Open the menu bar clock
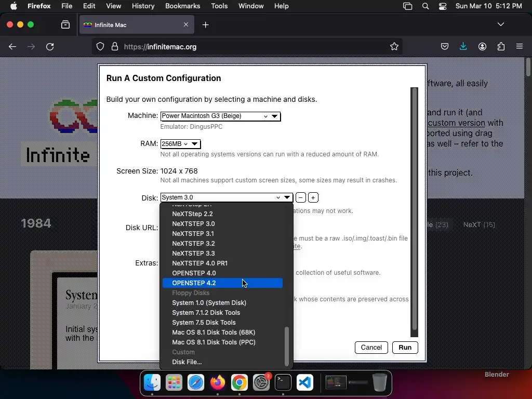This screenshot has width=532, height=399. pyautogui.click(x=488, y=6)
